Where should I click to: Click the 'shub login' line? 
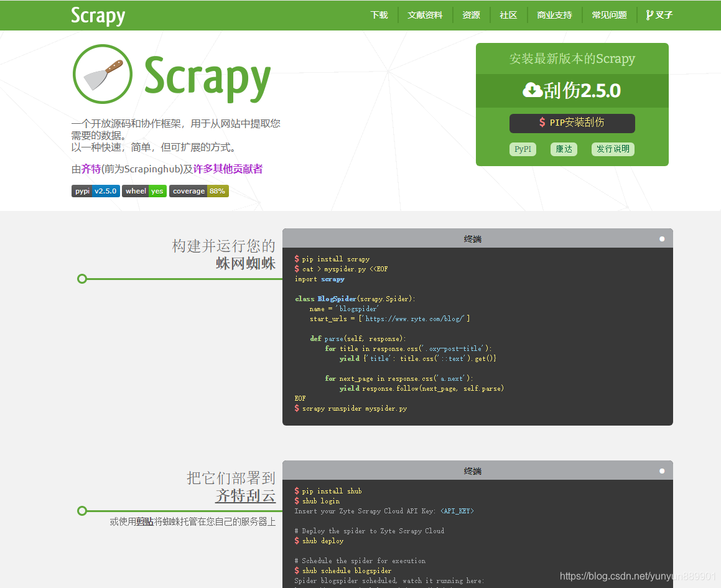[x=317, y=501]
